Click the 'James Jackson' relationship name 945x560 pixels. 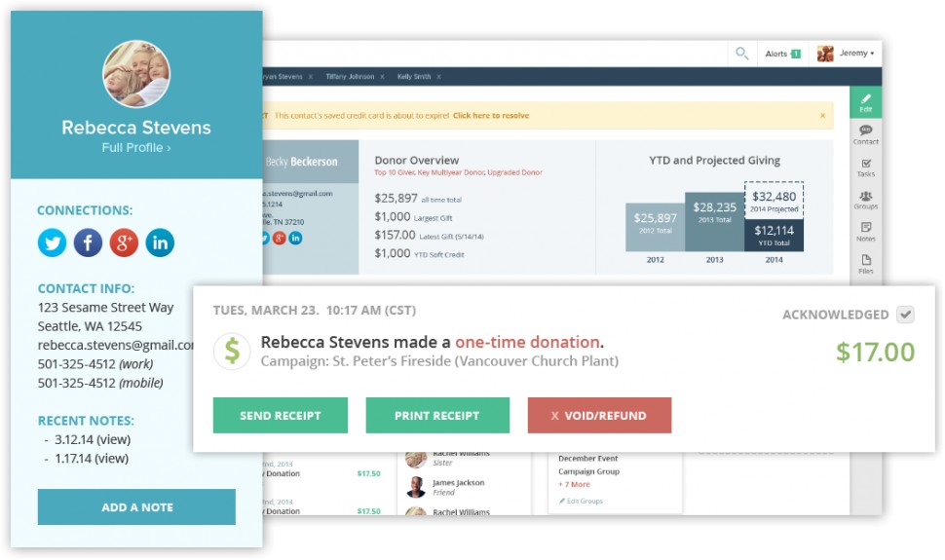tap(458, 483)
